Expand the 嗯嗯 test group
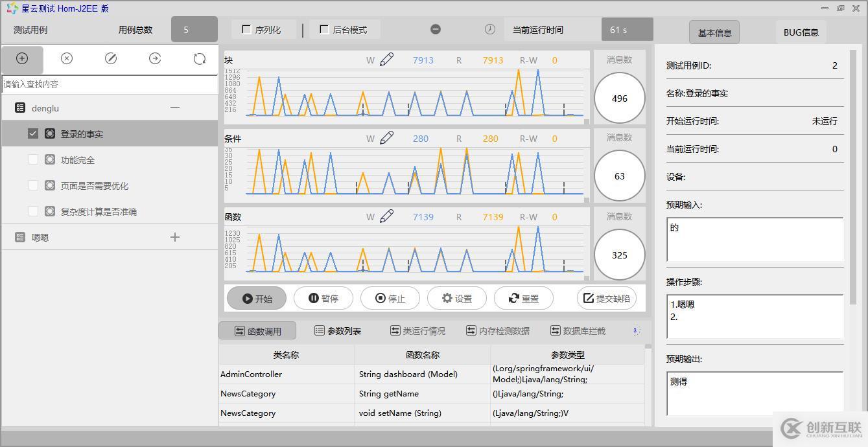 pos(174,237)
